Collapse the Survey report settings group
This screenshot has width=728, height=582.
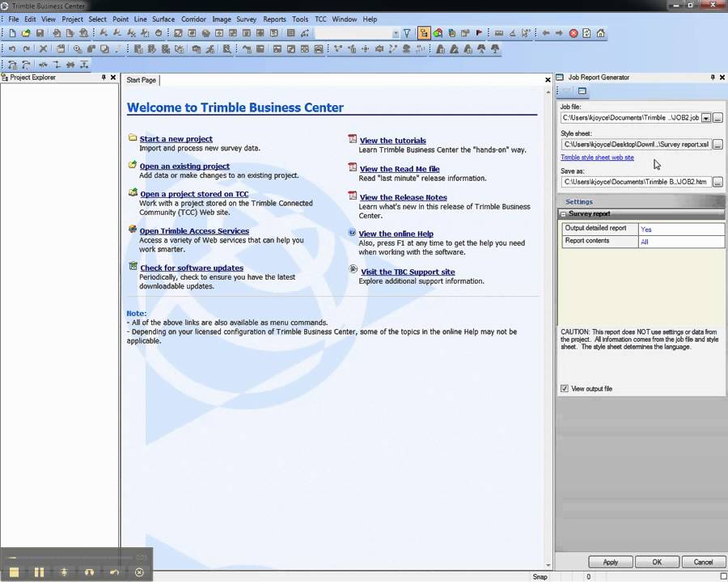pos(563,214)
